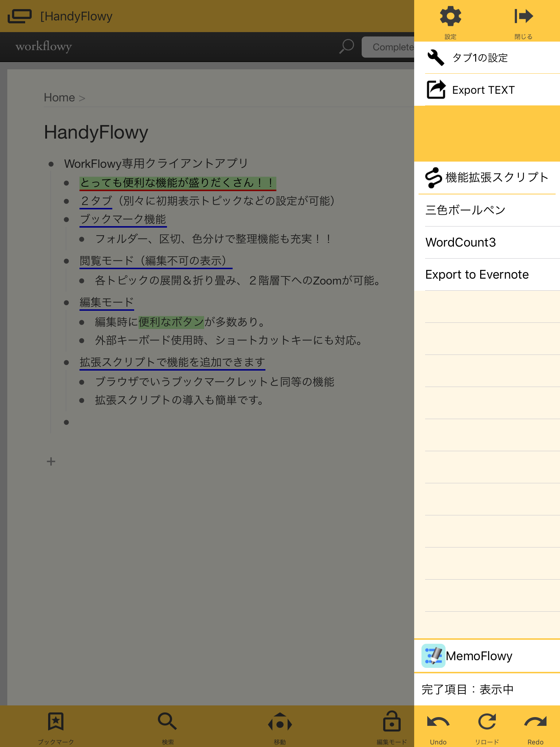Select タブ1の設定 menu entry
This screenshot has width=560, height=747.
coord(487,58)
